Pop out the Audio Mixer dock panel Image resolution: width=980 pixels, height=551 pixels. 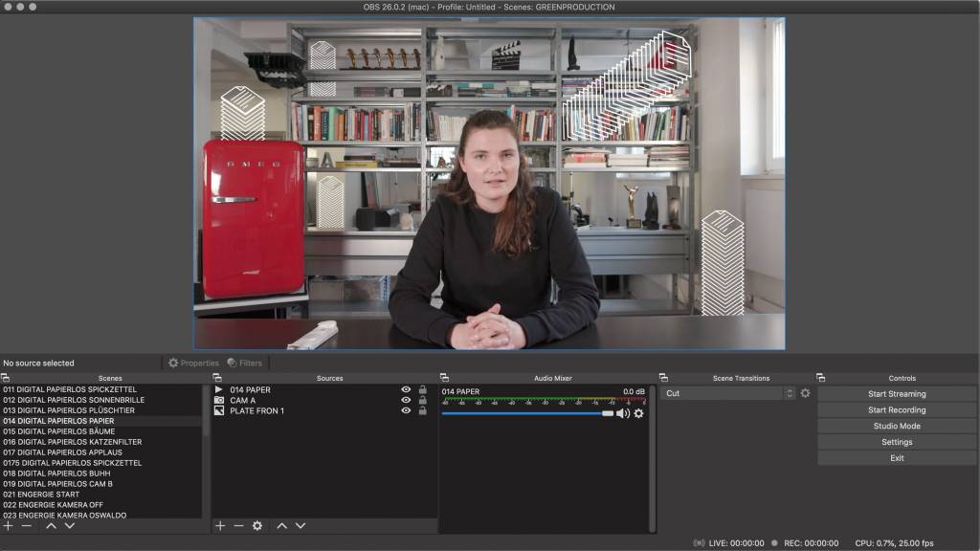pos(444,378)
